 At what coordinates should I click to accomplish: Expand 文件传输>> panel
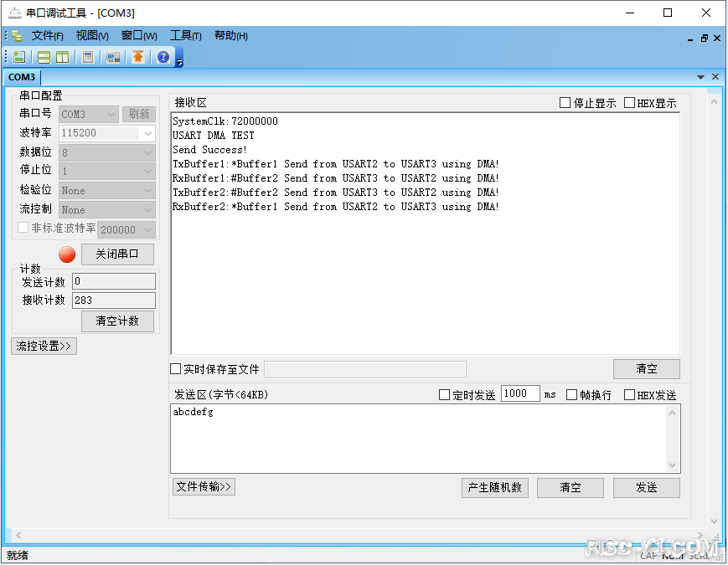tap(204, 486)
